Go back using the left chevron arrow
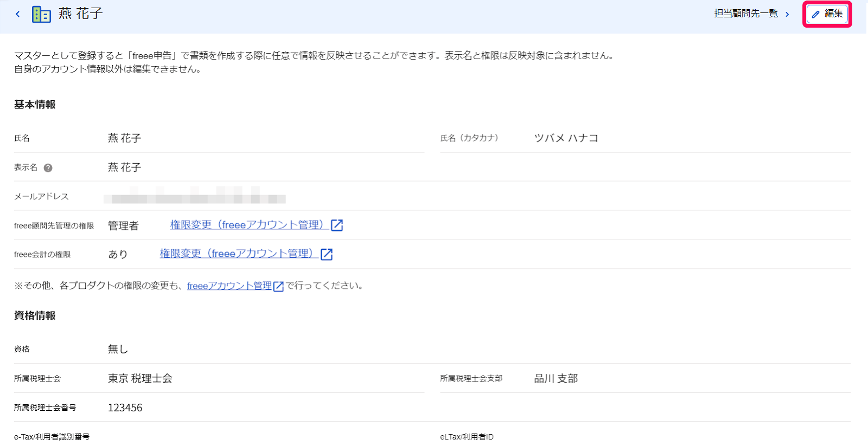This screenshot has height=446, width=868. tap(17, 14)
